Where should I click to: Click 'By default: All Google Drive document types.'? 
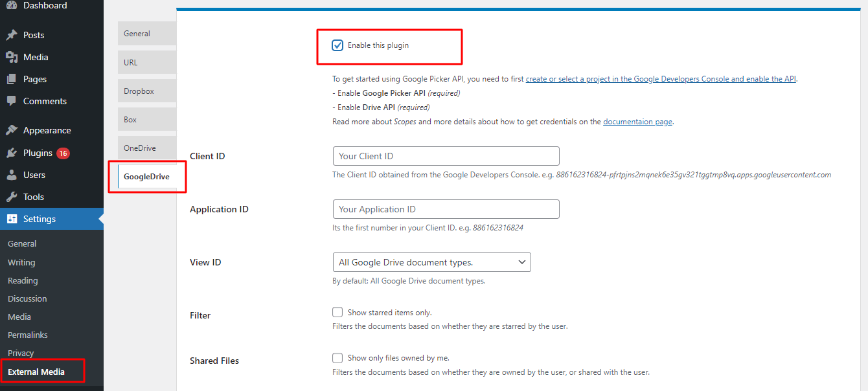click(x=409, y=281)
